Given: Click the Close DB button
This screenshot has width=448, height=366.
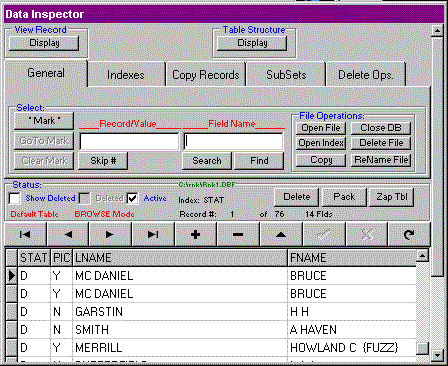Looking at the screenshot, I should [x=381, y=128].
